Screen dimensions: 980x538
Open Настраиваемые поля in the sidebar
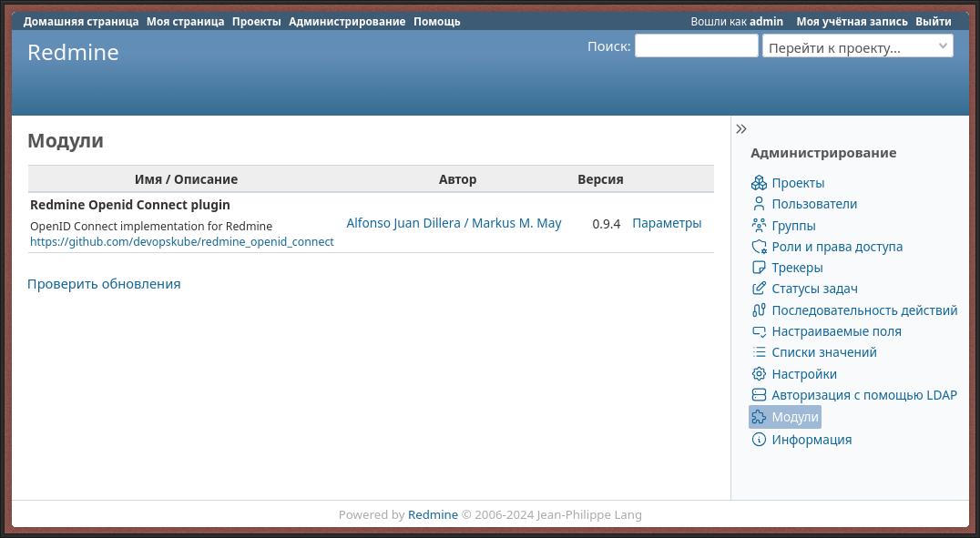click(x=836, y=331)
